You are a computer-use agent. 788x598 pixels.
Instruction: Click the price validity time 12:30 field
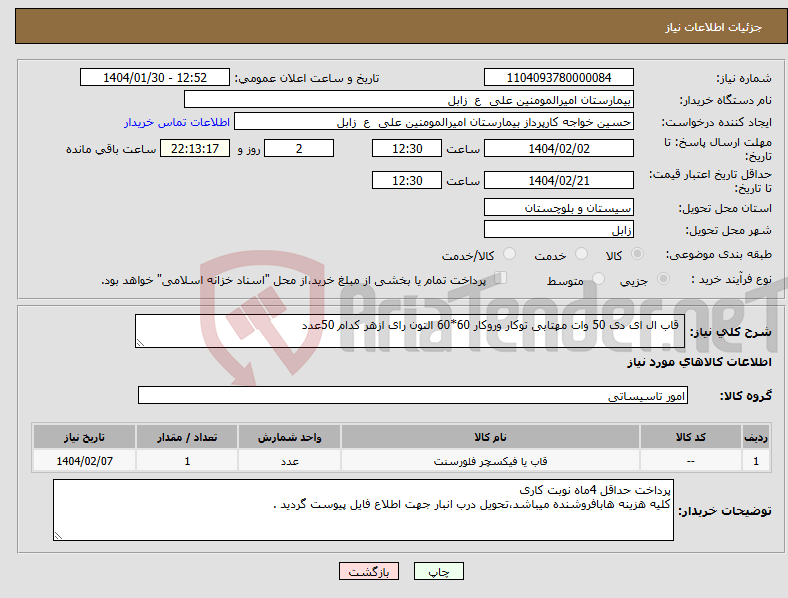(407, 180)
